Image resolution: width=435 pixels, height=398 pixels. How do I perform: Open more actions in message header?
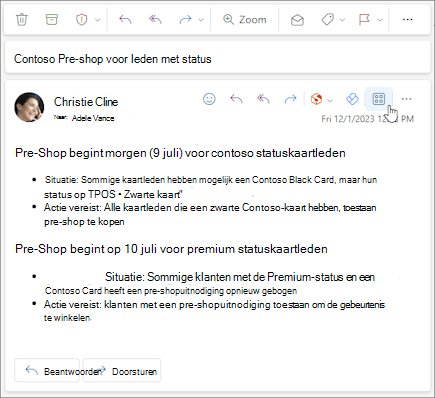point(406,99)
